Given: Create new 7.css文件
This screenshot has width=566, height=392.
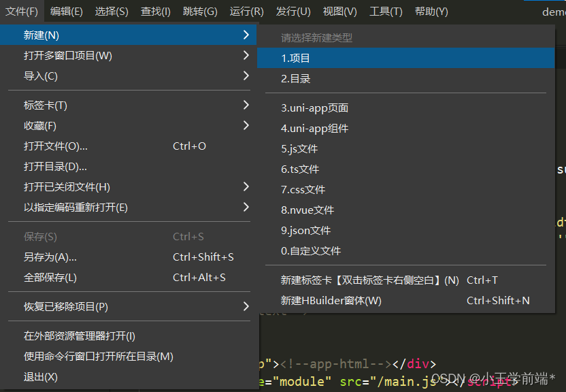Looking at the screenshot, I should [x=405, y=189].
